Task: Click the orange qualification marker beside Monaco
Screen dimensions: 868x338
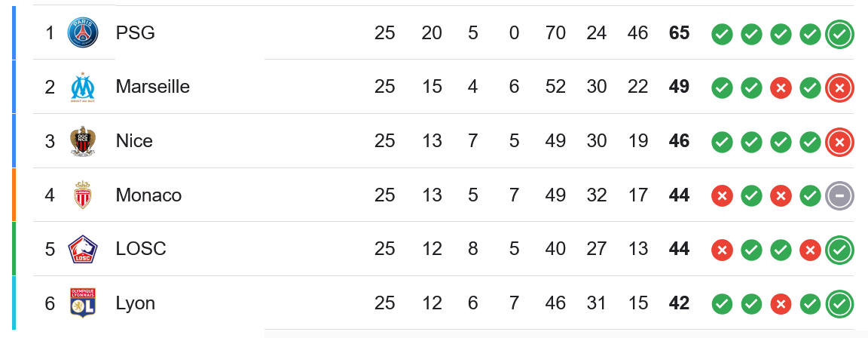Action: click(x=14, y=195)
